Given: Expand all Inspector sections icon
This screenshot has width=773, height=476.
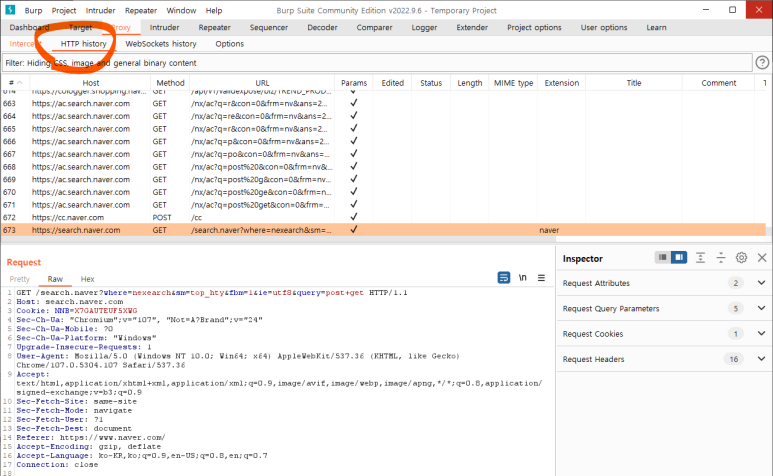Looking at the screenshot, I should (700, 258).
